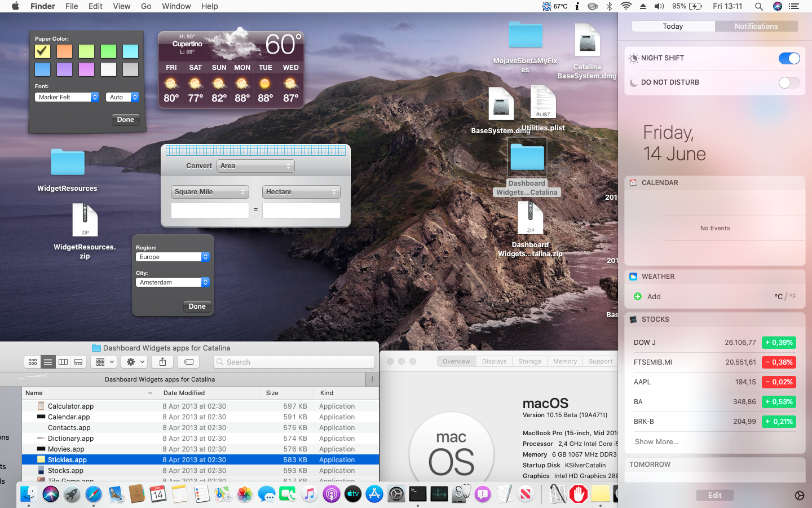
Task: Click Show More in Stocks widget
Action: pyautogui.click(x=657, y=442)
